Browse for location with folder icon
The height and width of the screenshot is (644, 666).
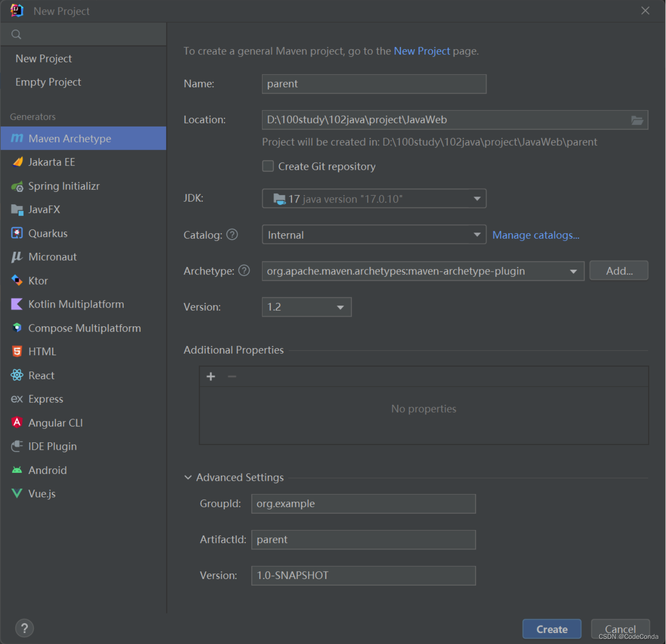pos(637,120)
